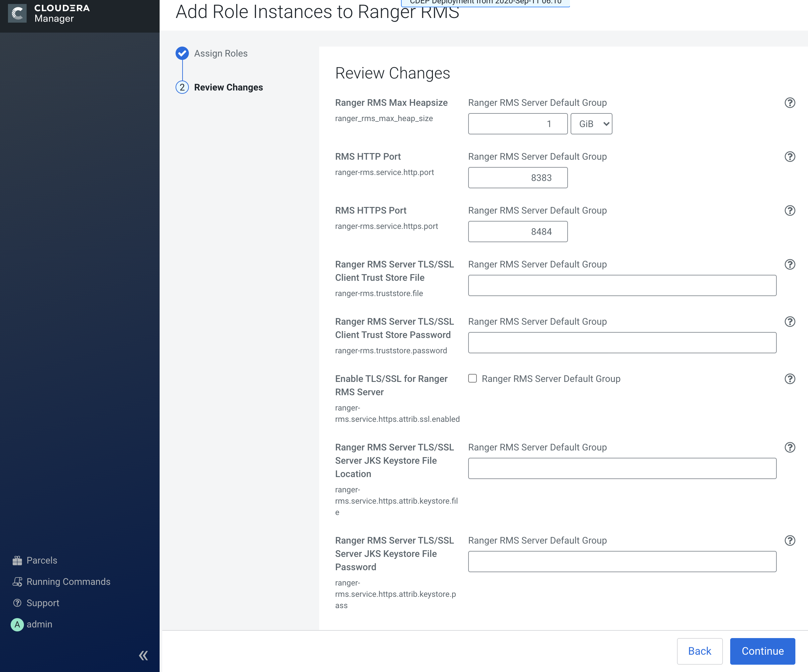
Task: Open help for Ranger RMS Max Heapsize
Action: click(789, 103)
